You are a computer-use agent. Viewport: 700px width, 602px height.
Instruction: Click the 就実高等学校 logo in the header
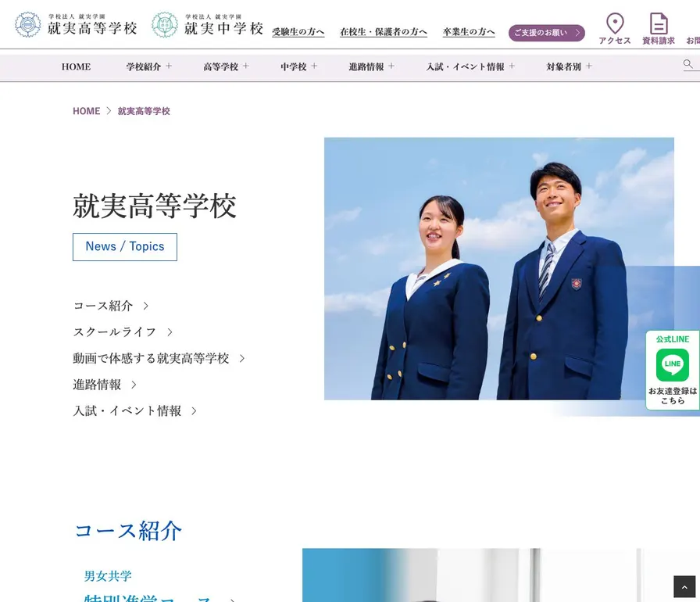pyautogui.click(x=76, y=24)
